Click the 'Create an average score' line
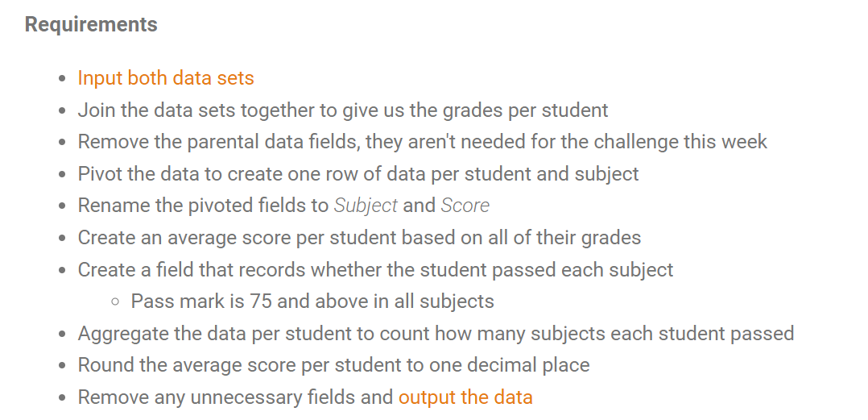 tap(359, 238)
